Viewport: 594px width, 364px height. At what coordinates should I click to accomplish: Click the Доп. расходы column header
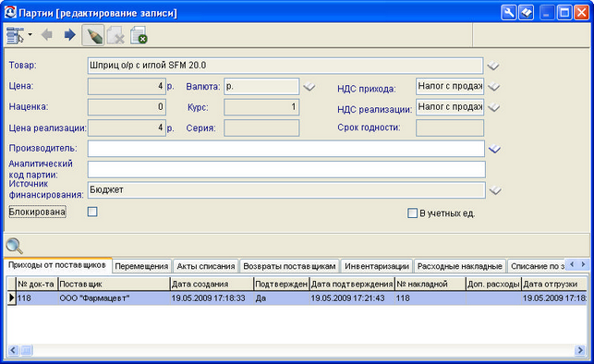493,284
